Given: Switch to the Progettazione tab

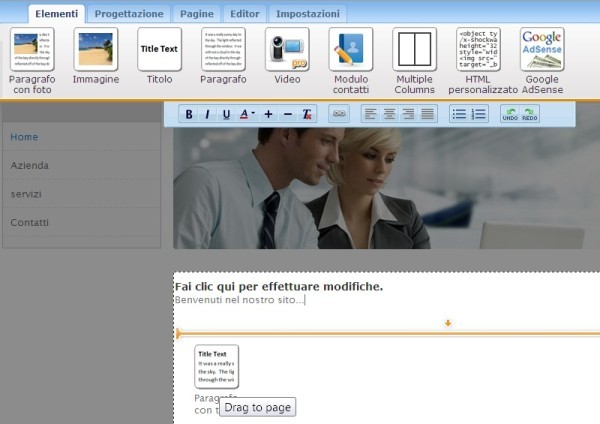Looking at the screenshot, I should [129, 14].
